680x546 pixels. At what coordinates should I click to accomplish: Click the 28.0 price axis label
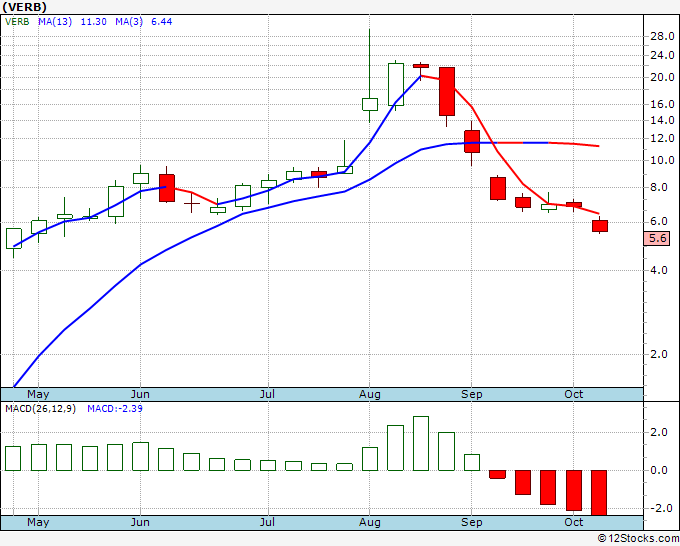tap(662, 36)
